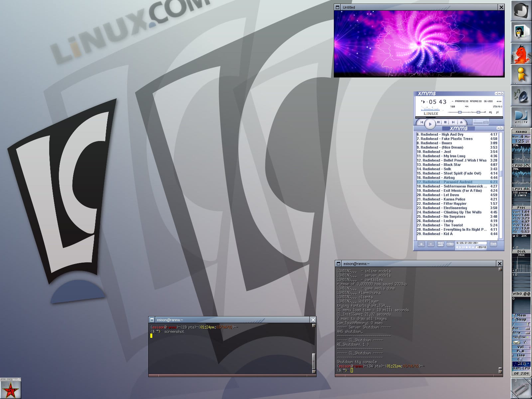Click the gkrellm 'Proc' panel label
This screenshot has width=532, height=399.
click(x=521, y=208)
